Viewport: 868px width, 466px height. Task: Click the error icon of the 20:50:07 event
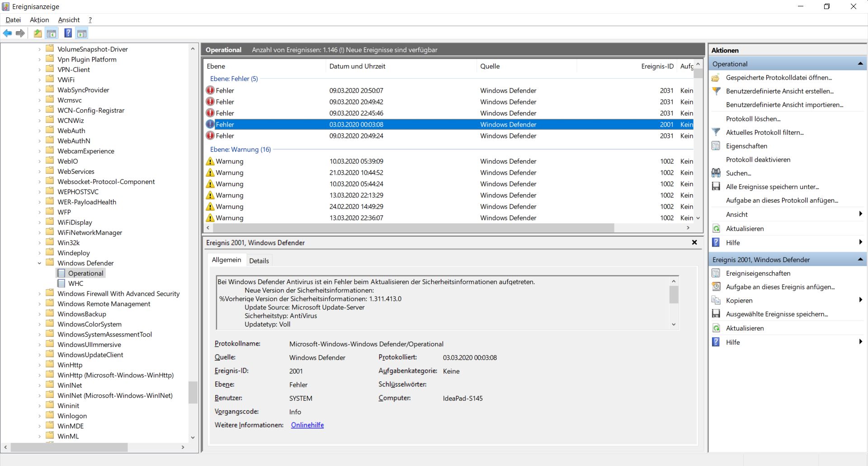pyautogui.click(x=210, y=90)
